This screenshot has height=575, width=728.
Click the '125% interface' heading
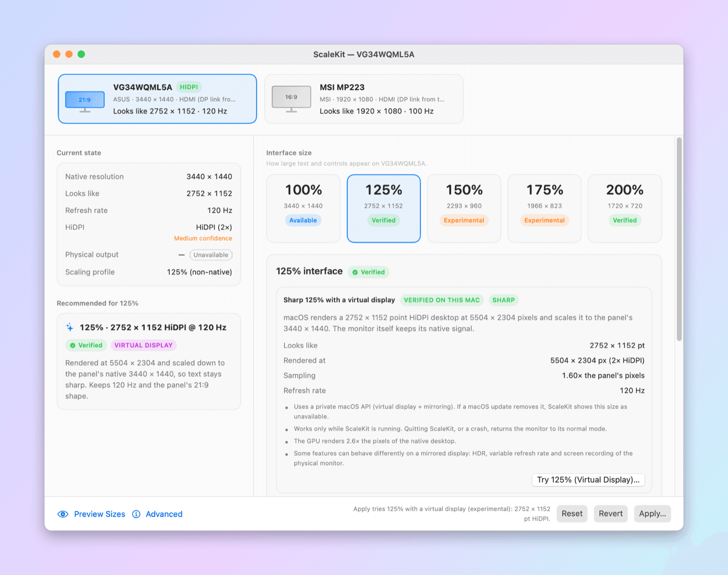309,271
